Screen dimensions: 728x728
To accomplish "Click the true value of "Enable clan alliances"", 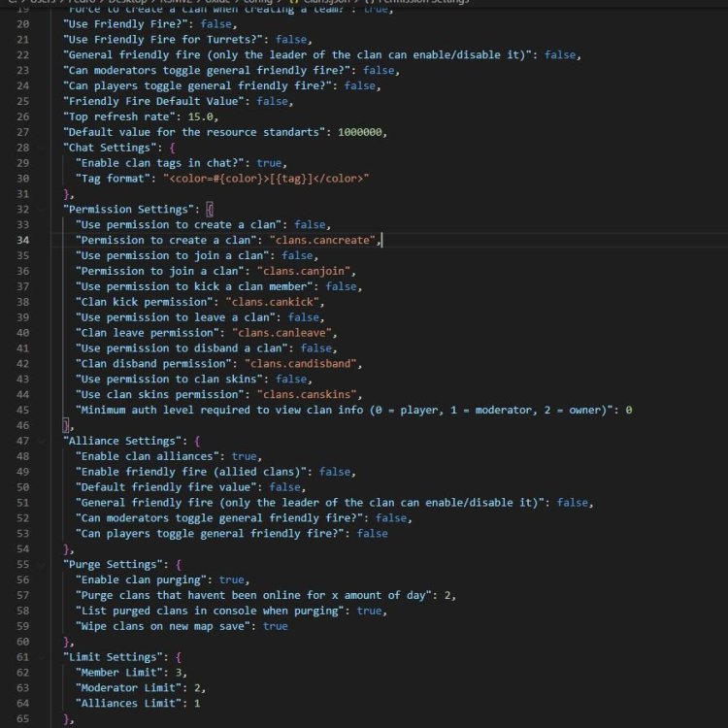I will coord(244,456).
